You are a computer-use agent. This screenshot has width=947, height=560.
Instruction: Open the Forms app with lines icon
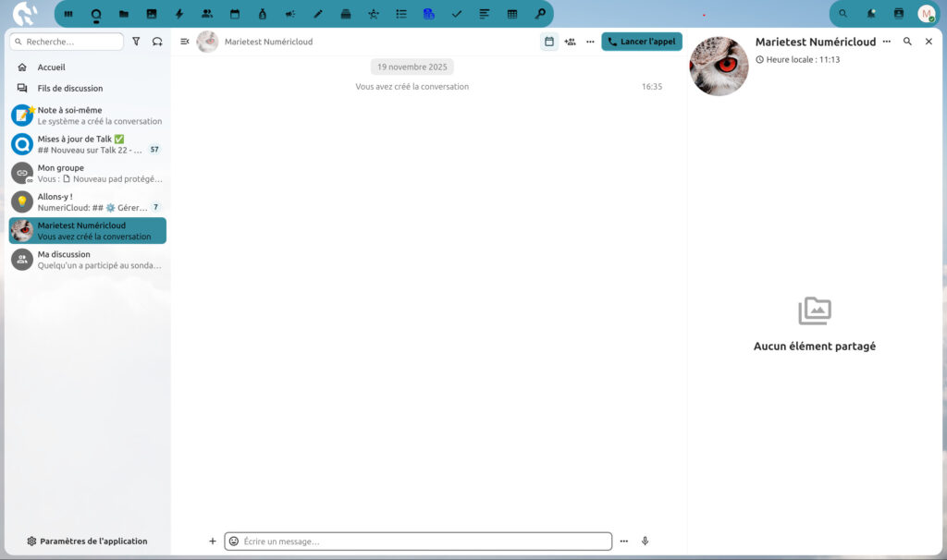(x=485, y=14)
